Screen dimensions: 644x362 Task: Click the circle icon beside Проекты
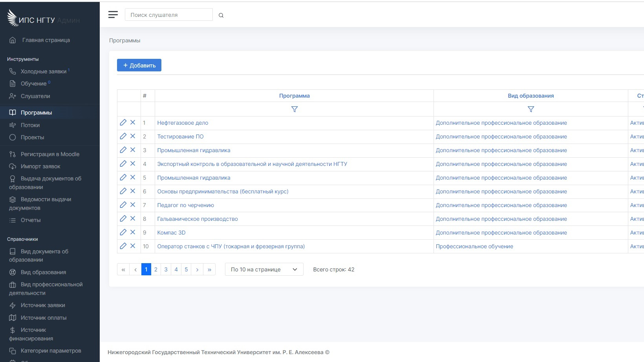pos(13,137)
